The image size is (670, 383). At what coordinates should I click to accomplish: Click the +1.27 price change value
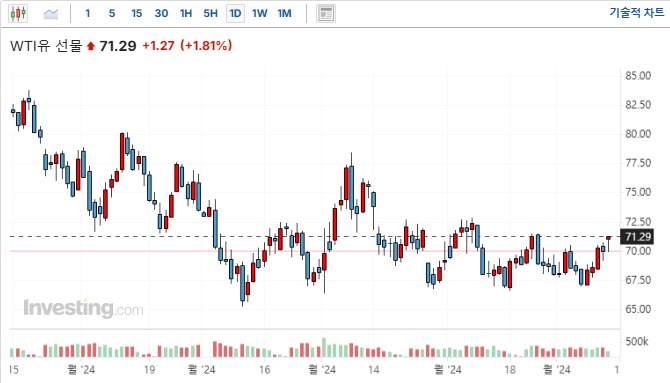158,45
